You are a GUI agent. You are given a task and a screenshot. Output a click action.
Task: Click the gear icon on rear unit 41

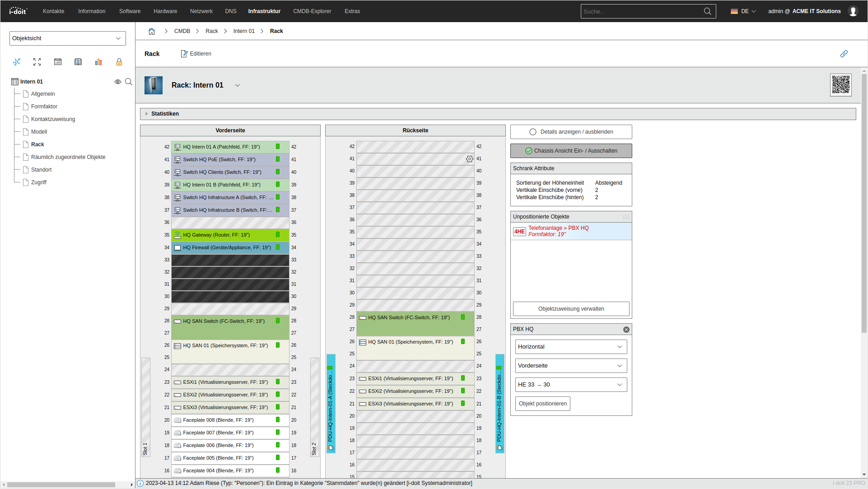(470, 159)
